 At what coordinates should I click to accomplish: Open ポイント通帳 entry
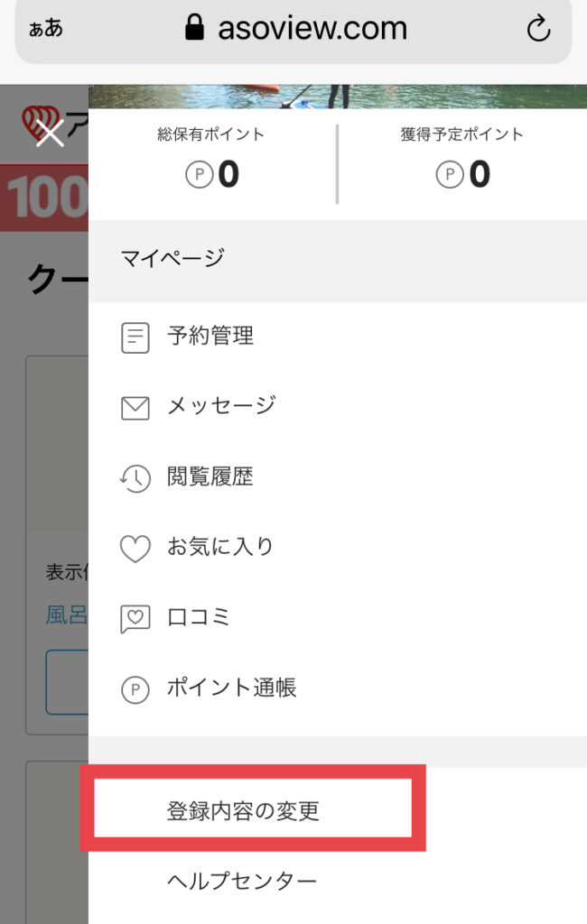[x=338, y=688]
